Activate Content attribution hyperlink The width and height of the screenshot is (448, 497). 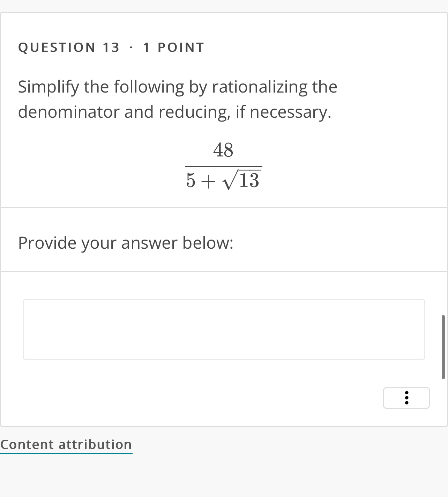(66, 444)
